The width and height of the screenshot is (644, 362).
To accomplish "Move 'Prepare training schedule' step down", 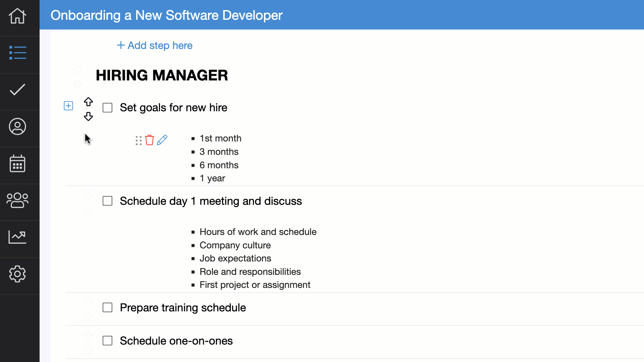I will 88,316.
